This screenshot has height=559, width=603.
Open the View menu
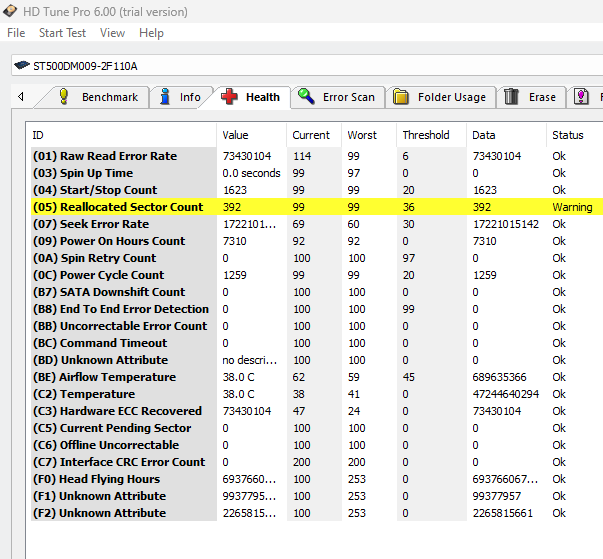coord(112,33)
